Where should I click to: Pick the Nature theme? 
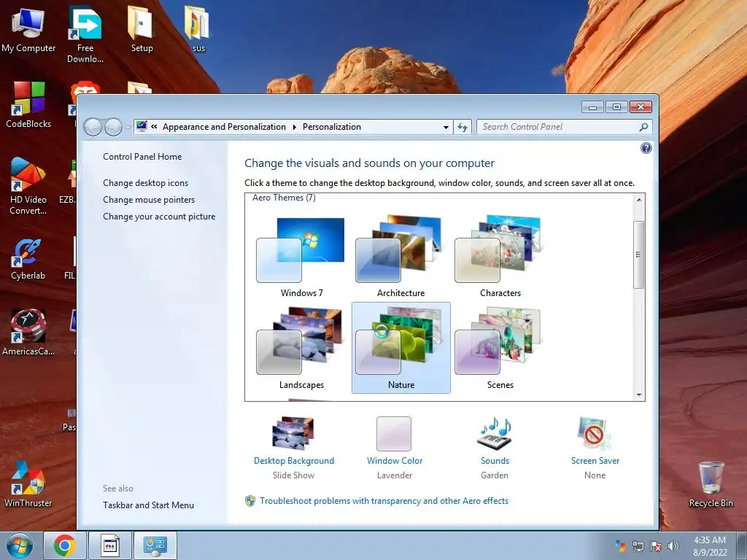400,349
